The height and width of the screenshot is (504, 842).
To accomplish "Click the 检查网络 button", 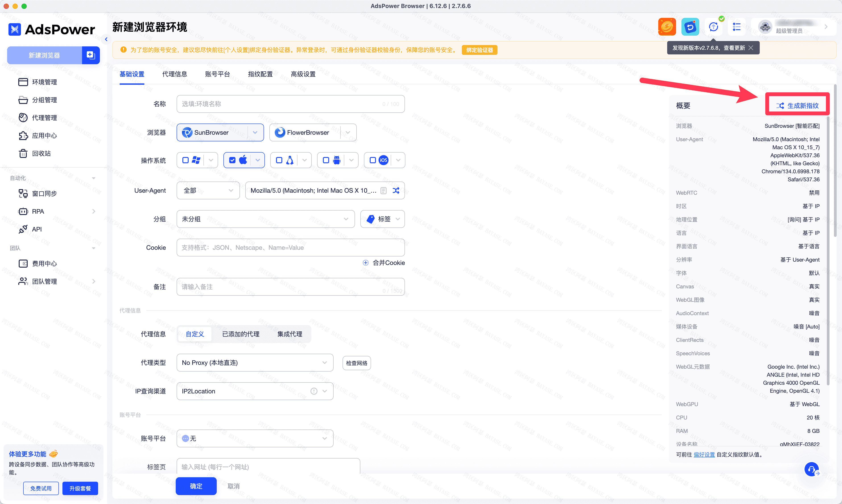I will pos(357,363).
